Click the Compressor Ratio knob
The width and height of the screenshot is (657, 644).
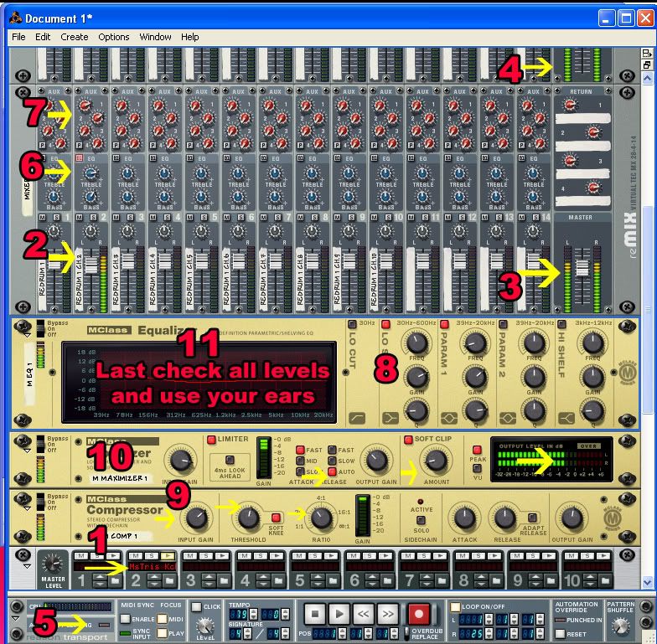tap(321, 518)
